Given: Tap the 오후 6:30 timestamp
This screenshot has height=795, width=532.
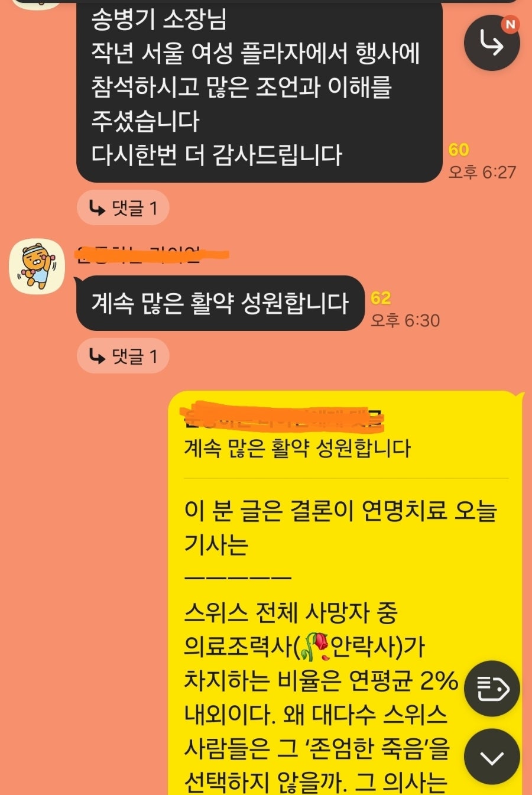Looking at the screenshot, I should tap(405, 320).
